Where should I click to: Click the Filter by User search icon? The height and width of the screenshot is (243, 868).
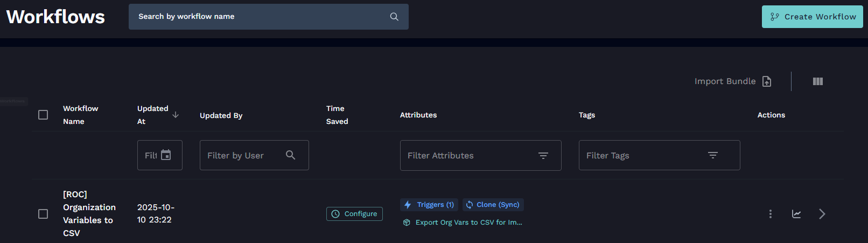290,155
